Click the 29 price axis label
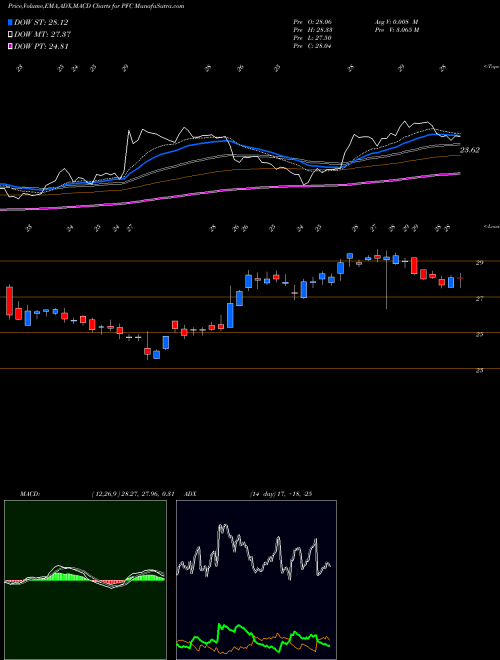Image resolution: width=500 pixels, height=660 pixels. click(479, 263)
